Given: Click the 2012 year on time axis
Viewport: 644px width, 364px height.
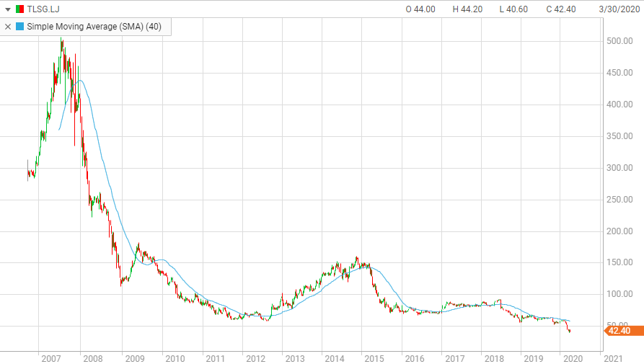Looking at the screenshot, I should (254, 358).
